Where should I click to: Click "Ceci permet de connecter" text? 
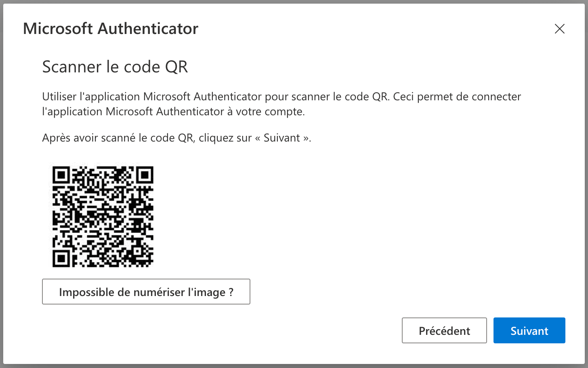click(457, 97)
